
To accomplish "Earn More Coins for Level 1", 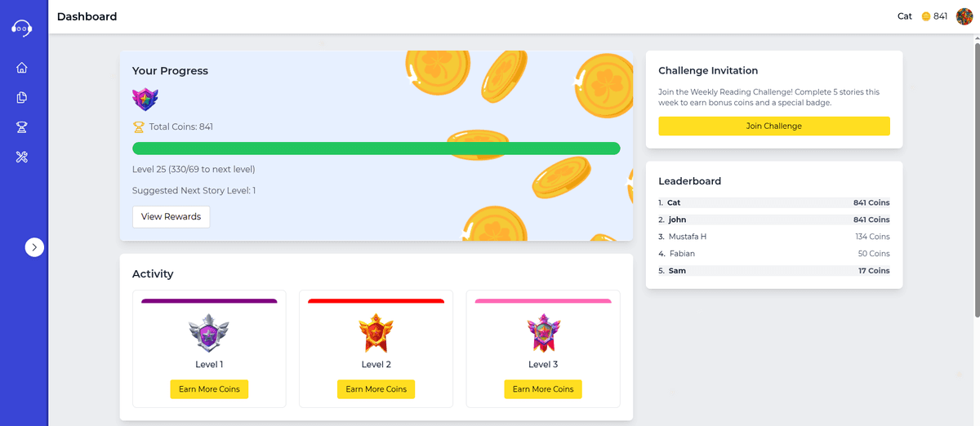I will pos(209,389).
